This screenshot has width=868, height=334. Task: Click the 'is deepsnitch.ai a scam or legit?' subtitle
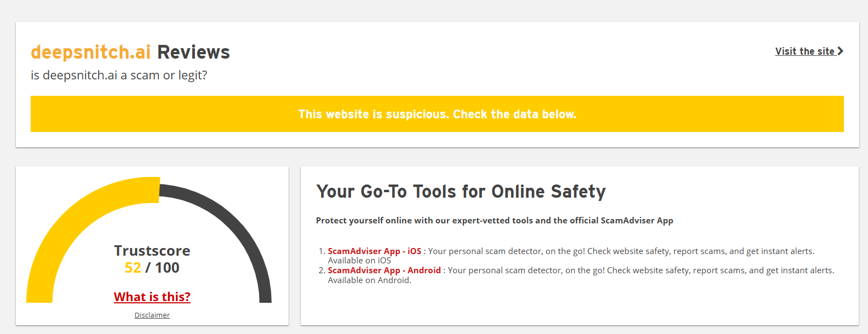pos(119,76)
